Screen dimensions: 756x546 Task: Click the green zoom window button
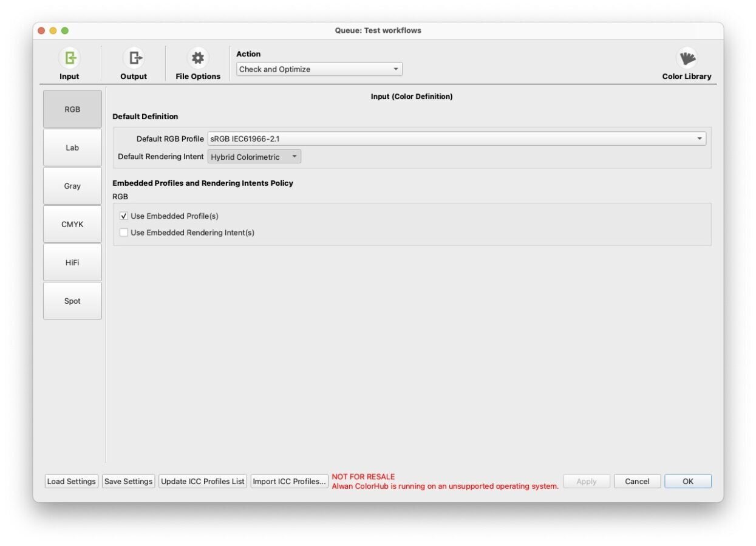(65, 30)
